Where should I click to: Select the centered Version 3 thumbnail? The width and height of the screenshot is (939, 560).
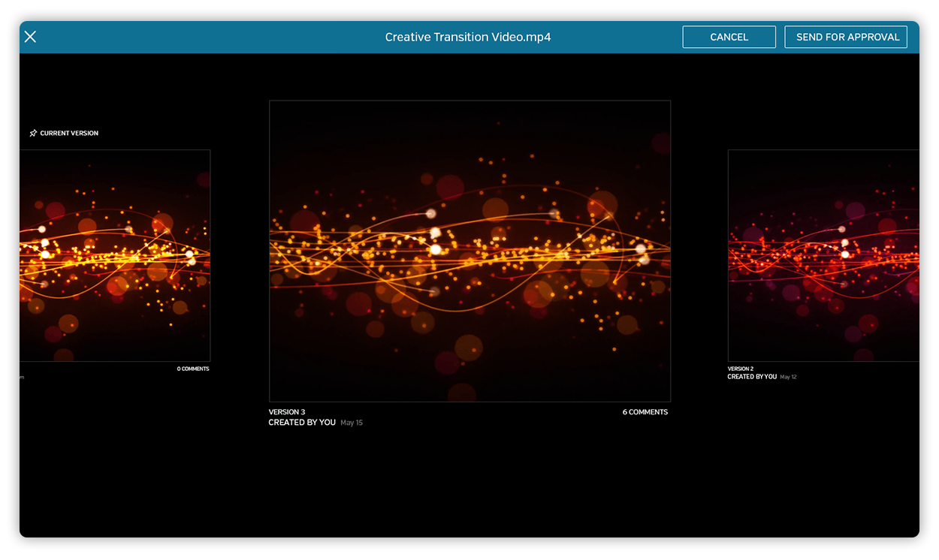(469, 251)
